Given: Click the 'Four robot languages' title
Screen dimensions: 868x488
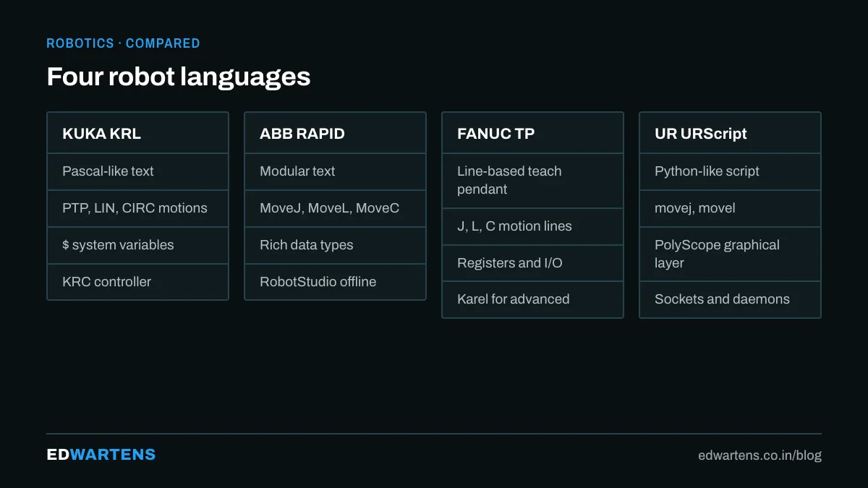Looking at the screenshot, I should [178, 77].
